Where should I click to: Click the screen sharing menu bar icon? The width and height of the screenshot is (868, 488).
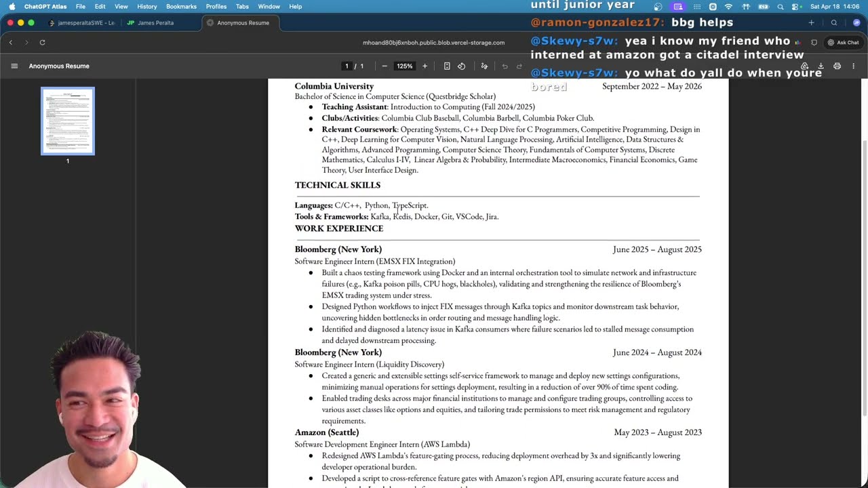678,6
